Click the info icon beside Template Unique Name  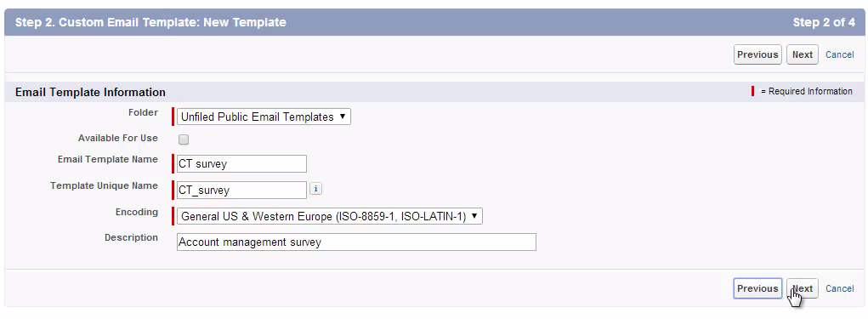point(315,190)
